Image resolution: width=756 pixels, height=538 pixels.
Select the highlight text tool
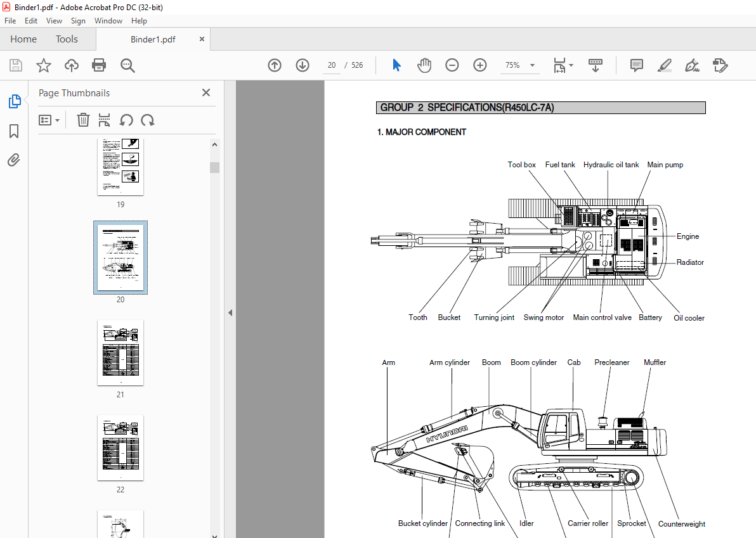coord(665,65)
